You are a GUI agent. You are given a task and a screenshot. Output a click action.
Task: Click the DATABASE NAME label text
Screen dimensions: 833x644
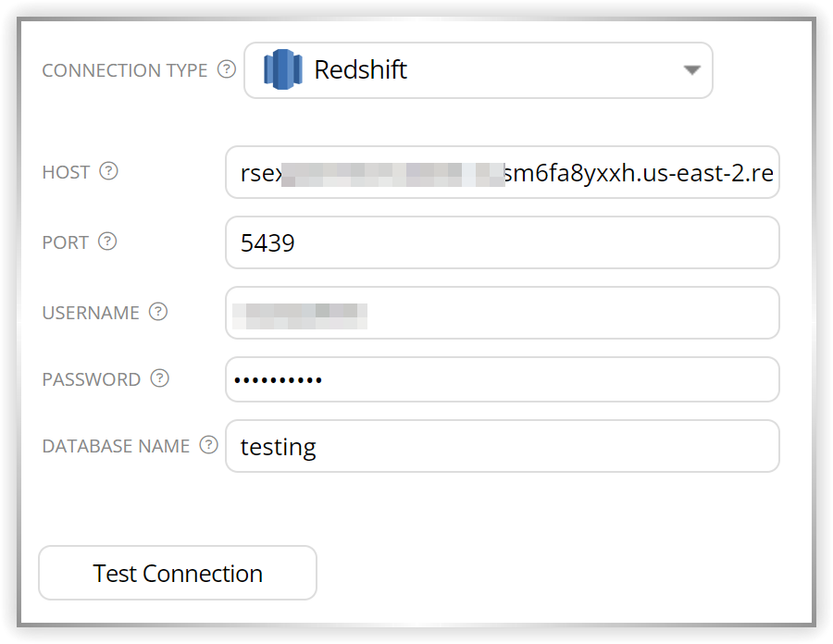click(116, 446)
